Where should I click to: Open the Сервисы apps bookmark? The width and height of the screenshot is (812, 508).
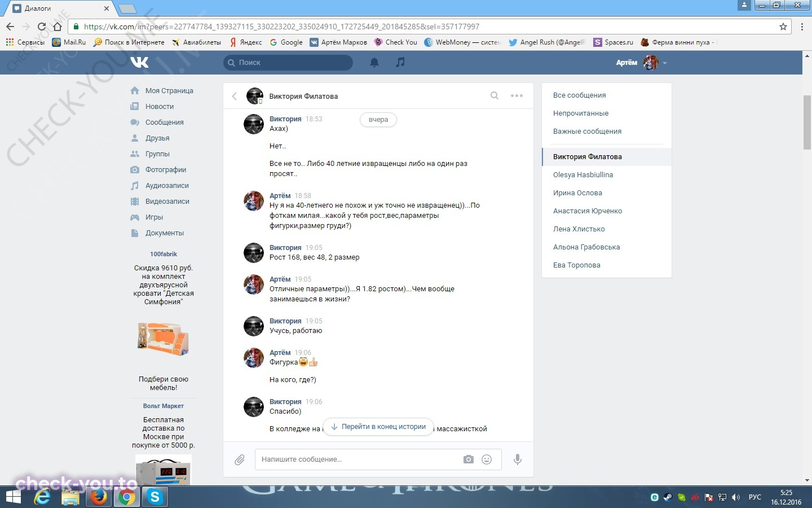(x=25, y=42)
